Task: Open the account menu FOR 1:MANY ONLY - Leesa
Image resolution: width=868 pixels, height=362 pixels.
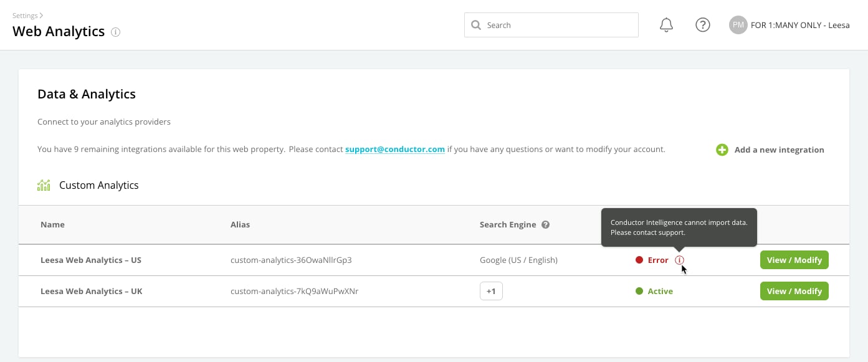Action: (800, 26)
